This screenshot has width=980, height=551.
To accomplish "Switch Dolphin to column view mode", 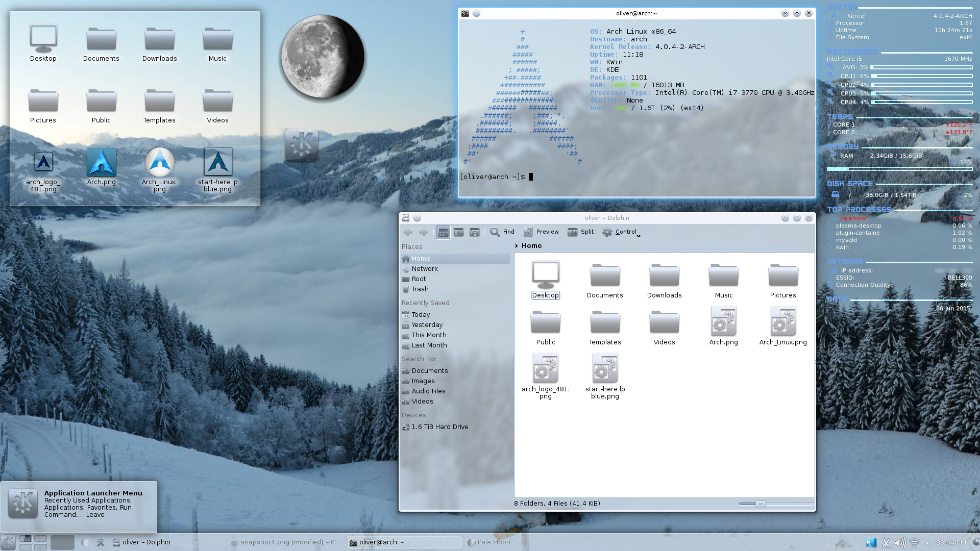I will 474,232.
